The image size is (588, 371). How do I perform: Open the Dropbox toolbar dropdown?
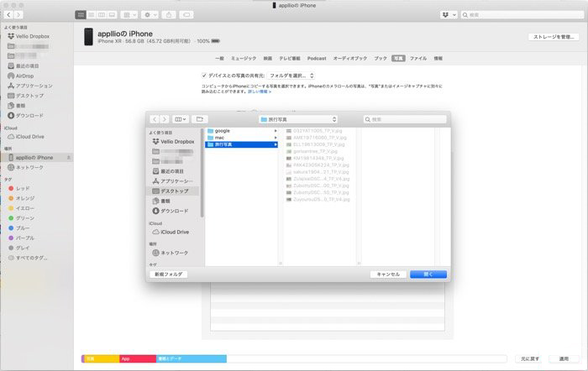(x=449, y=14)
